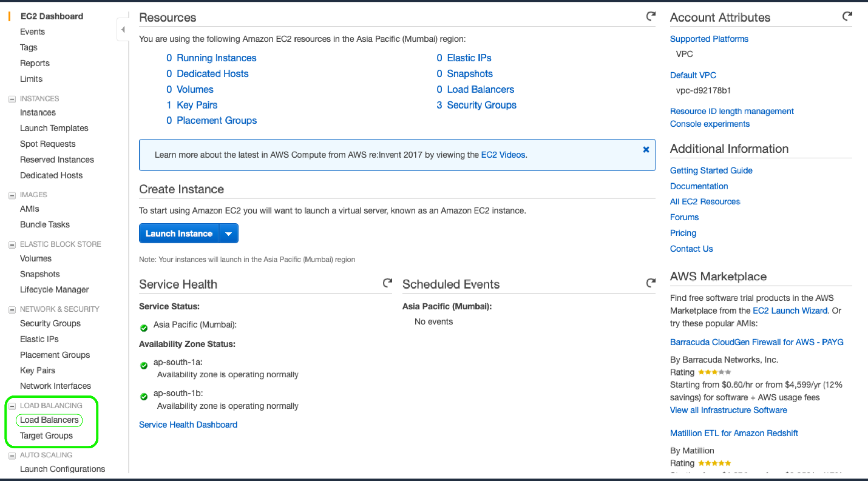Open Resource ID length management
868x481 pixels.
pyautogui.click(x=732, y=111)
